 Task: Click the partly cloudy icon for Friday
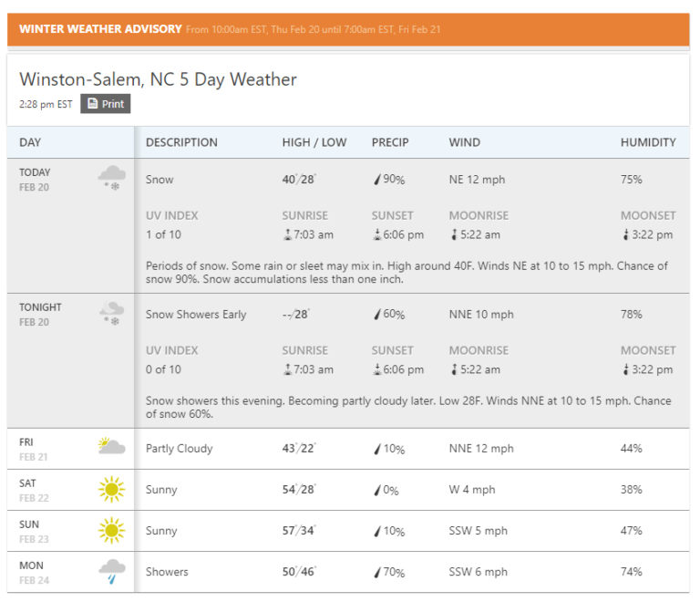(x=111, y=447)
